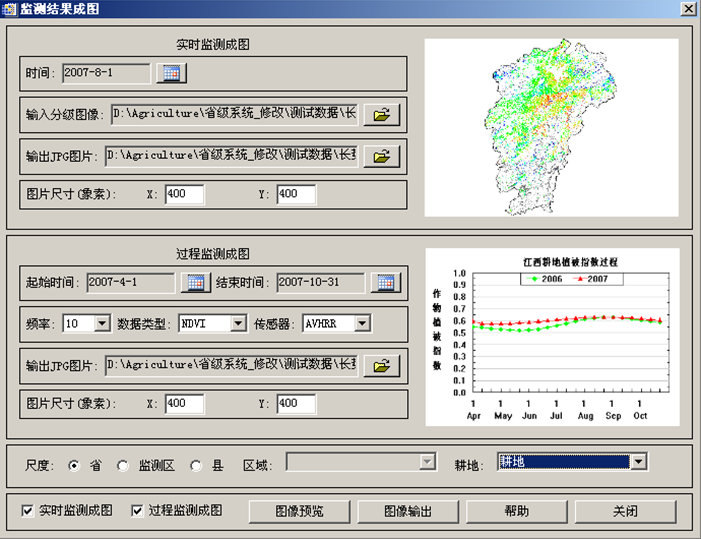Image resolution: width=701 pixels, height=539 pixels.
Task: Close the 监测结果成图 window
Action: (x=688, y=9)
